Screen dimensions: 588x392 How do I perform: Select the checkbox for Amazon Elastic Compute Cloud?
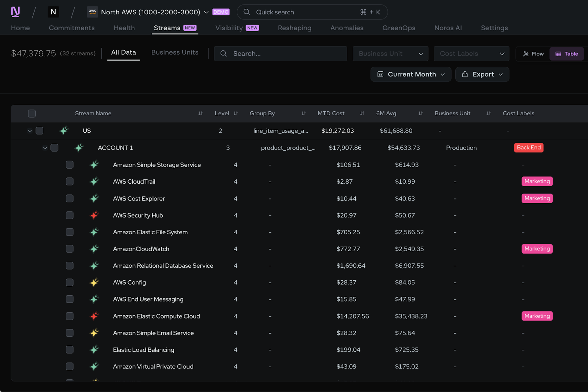tap(69, 316)
